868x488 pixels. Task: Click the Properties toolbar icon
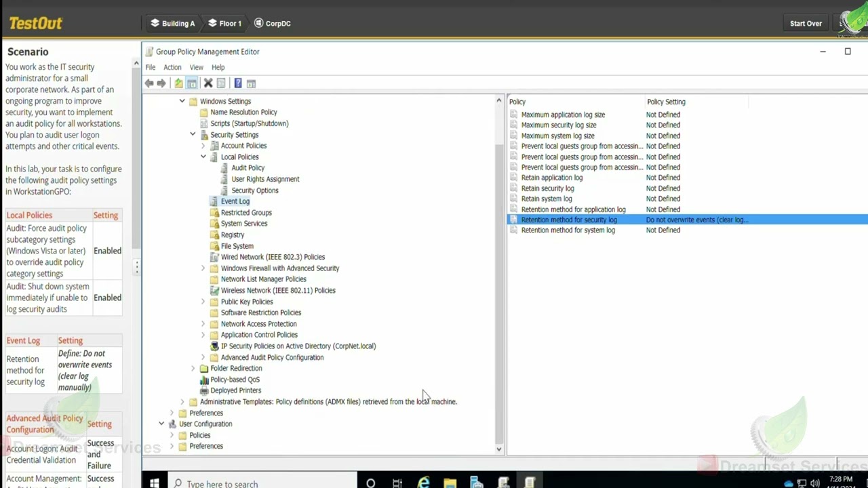click(221, 83)
